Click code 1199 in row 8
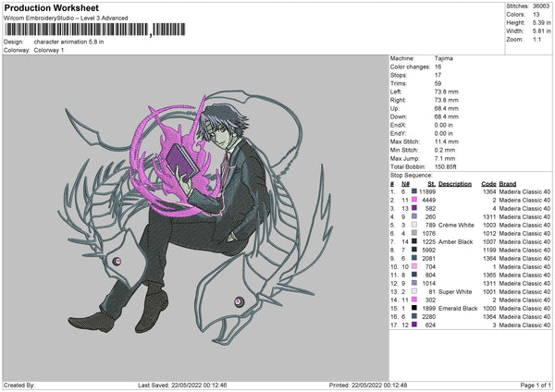 point(489,251)
